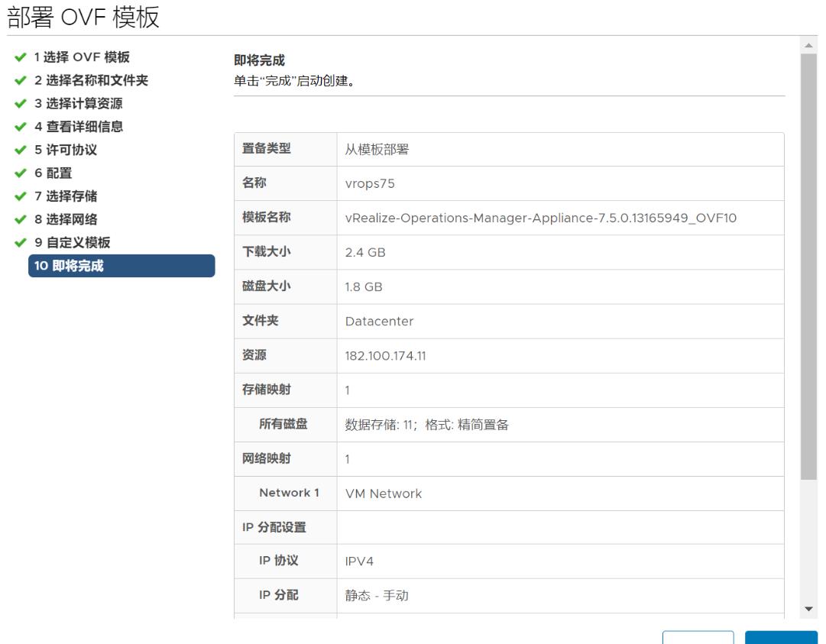Click the scrollbar up arrow
The height and width of the screenshot is (644, 826).
point(809,46)
